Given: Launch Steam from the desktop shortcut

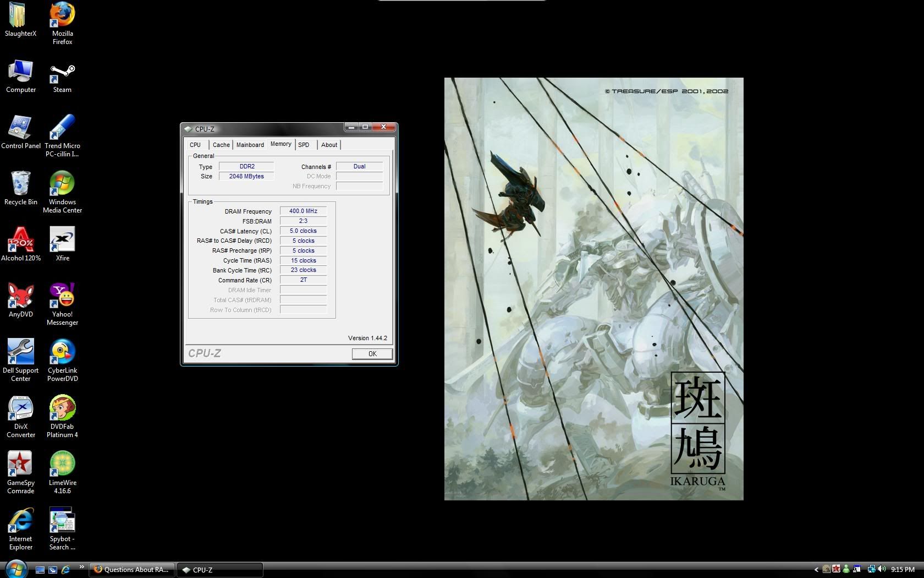Looking at the screenshot, I should tap(62, 77).
